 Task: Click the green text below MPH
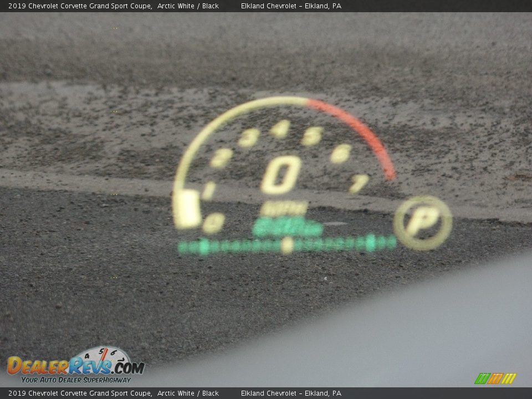(x=287, y=227)
